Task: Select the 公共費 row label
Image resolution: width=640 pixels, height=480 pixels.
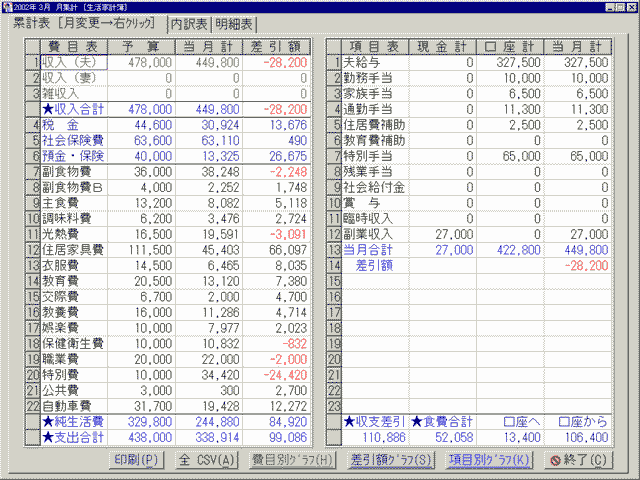Action: pyautogui.click(x=74, y=391)
